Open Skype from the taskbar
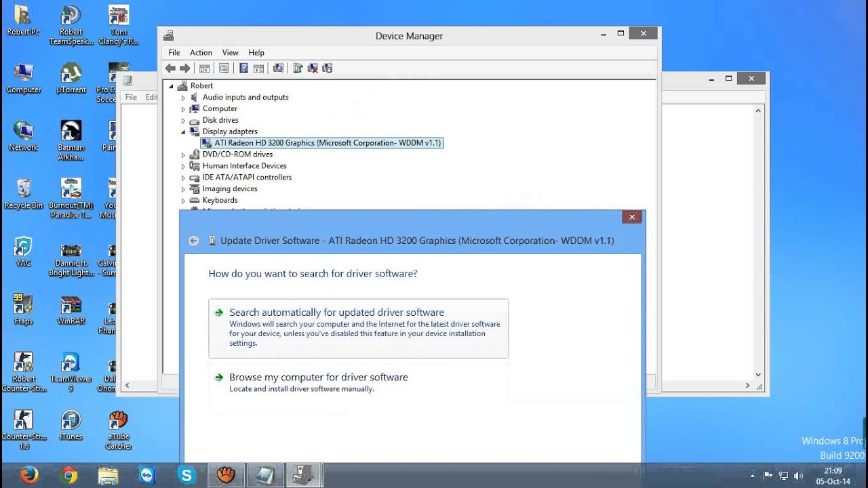 pyautogui.click(x=186, y=476)
